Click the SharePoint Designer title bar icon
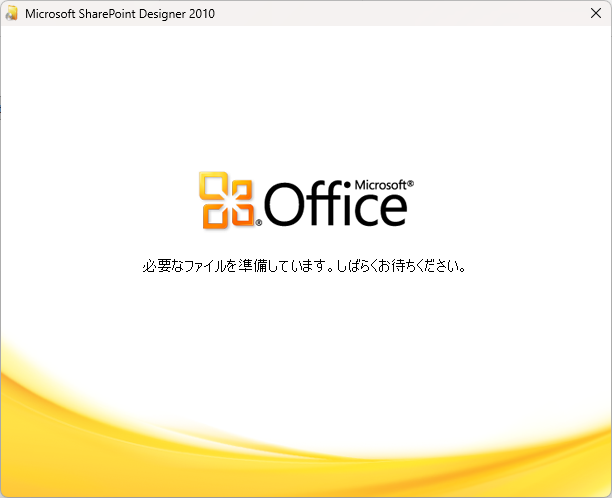The image size is (612, 498). (x=12, y=14)
